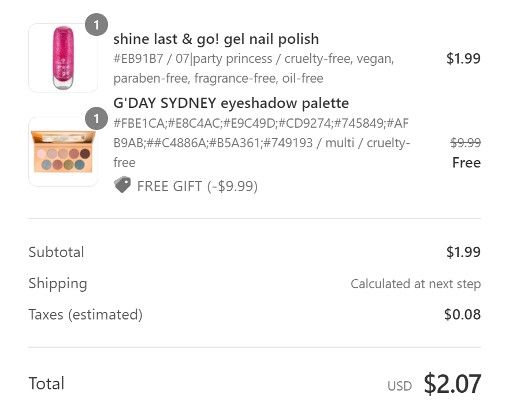The image size is (513, 420).
Task: Click the FREE GIFT discount tag icon
Action: [x=122, y=184]
